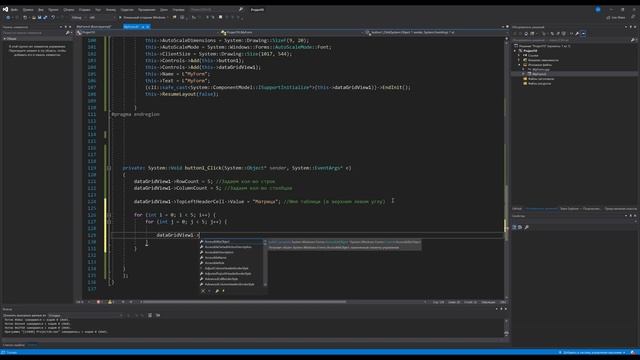Select AccessibleName in IntelliSense list
The width and height of the screenshot is (640, 360).
coord(231,258)
